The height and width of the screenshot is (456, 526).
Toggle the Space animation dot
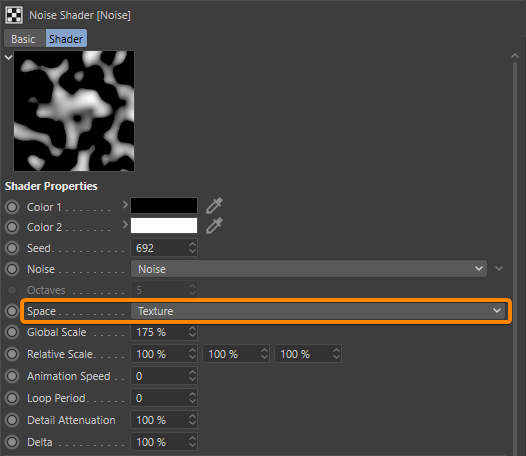[x=12, y=311]
